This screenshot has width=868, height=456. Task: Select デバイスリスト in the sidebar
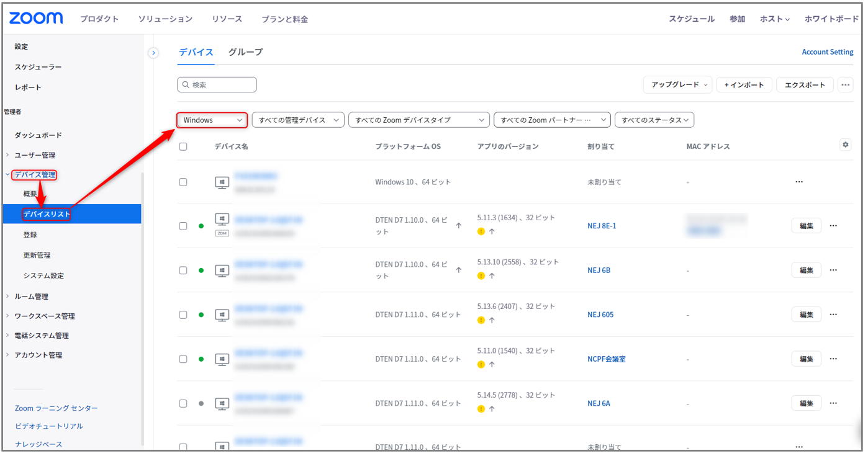pyautogui.click(x=71, y=214)
